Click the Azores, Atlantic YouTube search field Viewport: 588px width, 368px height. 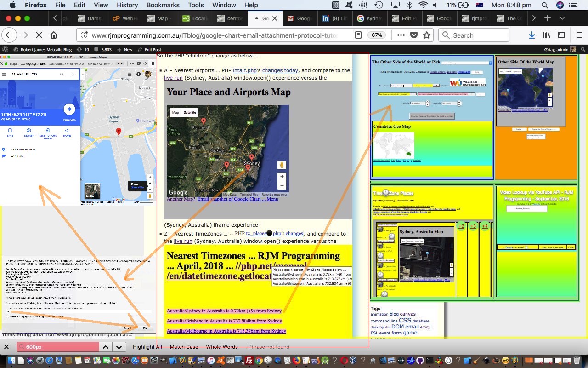pyautogui.click(x=527, y=208)
